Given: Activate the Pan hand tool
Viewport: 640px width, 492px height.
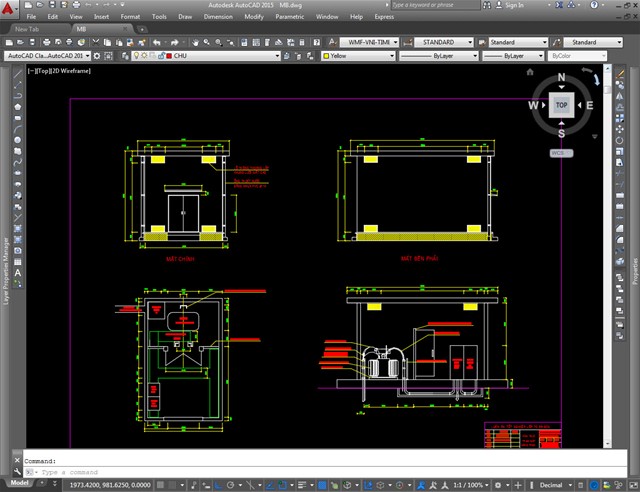Looking at the screenshot, I should [196, 42].
